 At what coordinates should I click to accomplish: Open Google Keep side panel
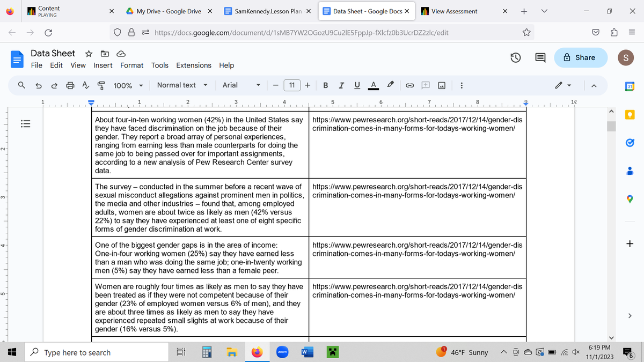630,114
